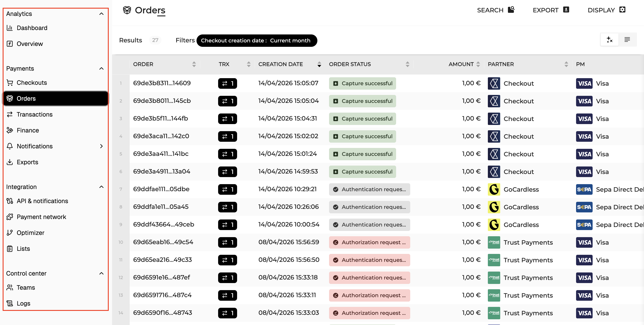Click the Search icon in header
The height and width of the screenshot is (325, 644).
(511, 10)
